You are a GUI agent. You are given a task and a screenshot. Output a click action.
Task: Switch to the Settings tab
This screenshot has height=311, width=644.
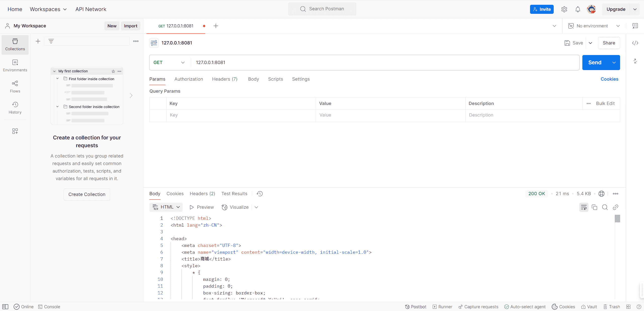coord(301,79)
